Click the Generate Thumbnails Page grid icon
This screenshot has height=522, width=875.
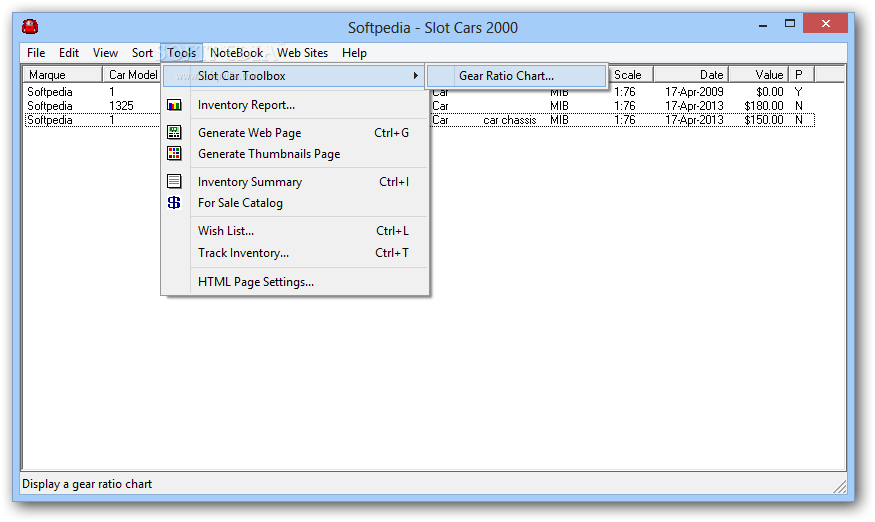pyautogui.click(x=174, y=154)
